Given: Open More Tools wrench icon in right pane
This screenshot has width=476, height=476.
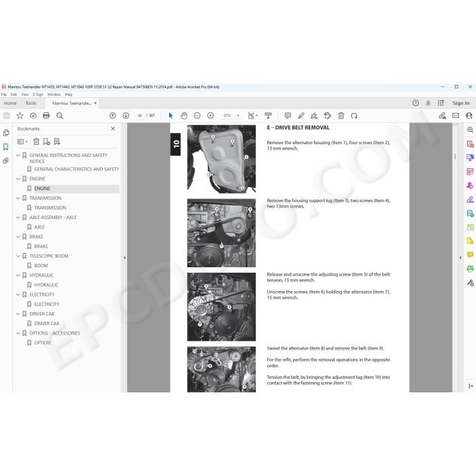Looking at the screenshot, I should point(470,283).
